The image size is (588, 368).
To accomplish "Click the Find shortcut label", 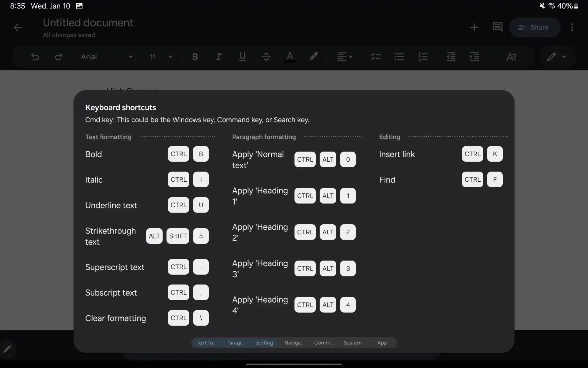I will coord(387,180).
